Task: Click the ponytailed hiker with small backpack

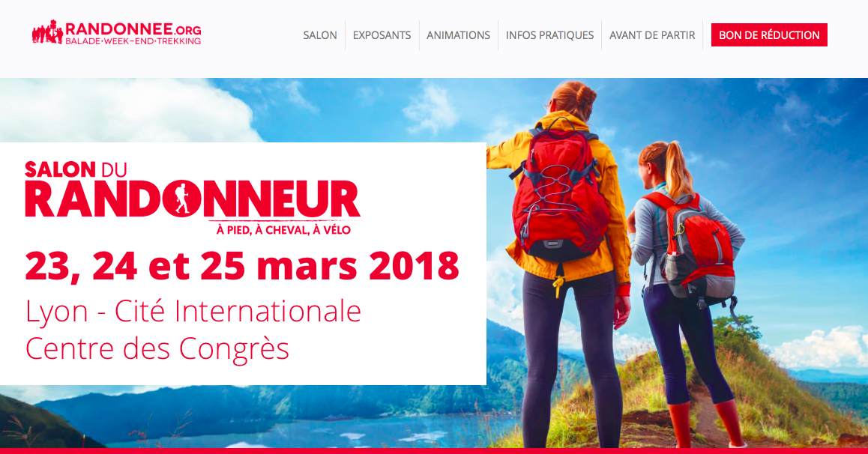Action: 689,288
